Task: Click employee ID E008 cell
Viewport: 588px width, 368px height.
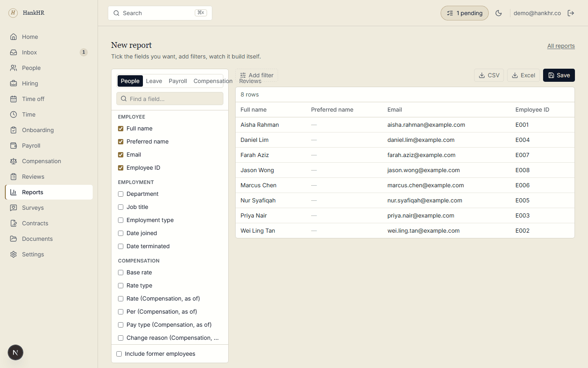Action: [522, 170]
